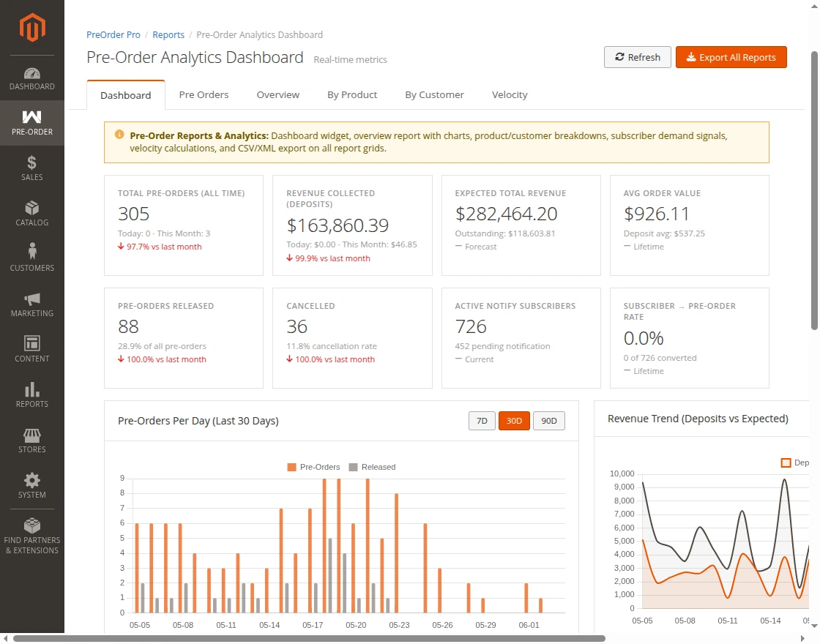Click the info icon in the notice banner
The image size is (820, 644).
tap(119, 135)
